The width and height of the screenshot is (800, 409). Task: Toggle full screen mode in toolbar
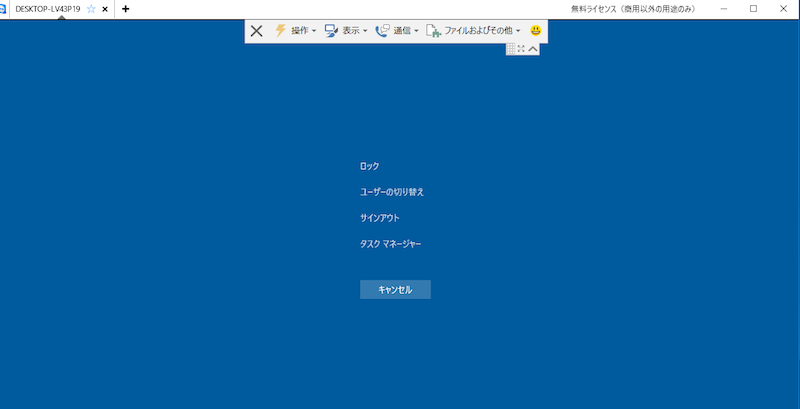(x=521, y=48)
